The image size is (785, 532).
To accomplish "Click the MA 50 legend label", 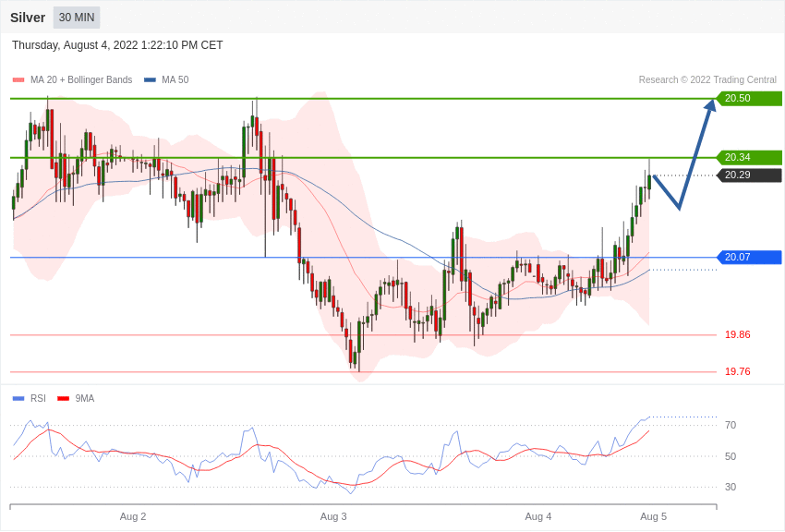I will click(x=175, y=79).
